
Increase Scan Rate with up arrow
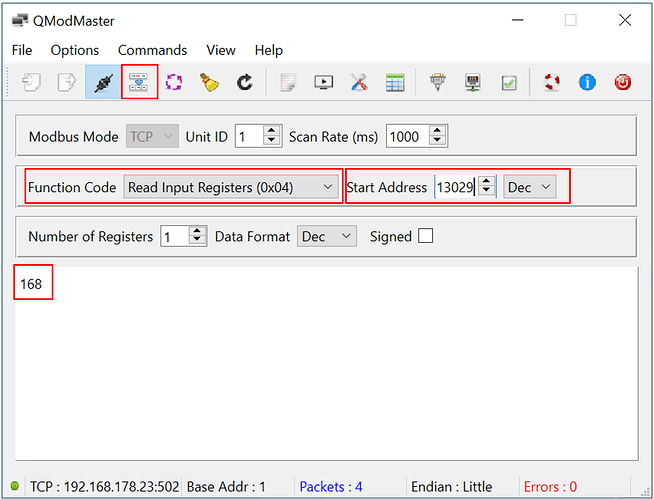pos(437,131)
